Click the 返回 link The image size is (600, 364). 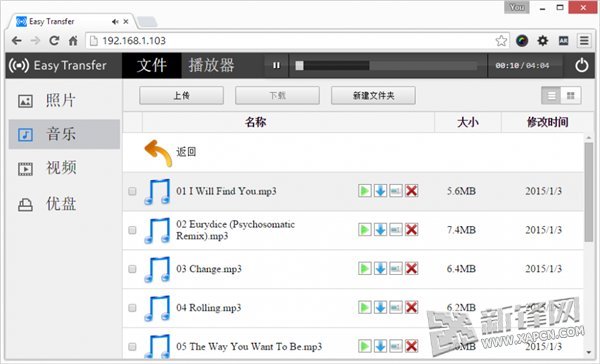[186, 152]
